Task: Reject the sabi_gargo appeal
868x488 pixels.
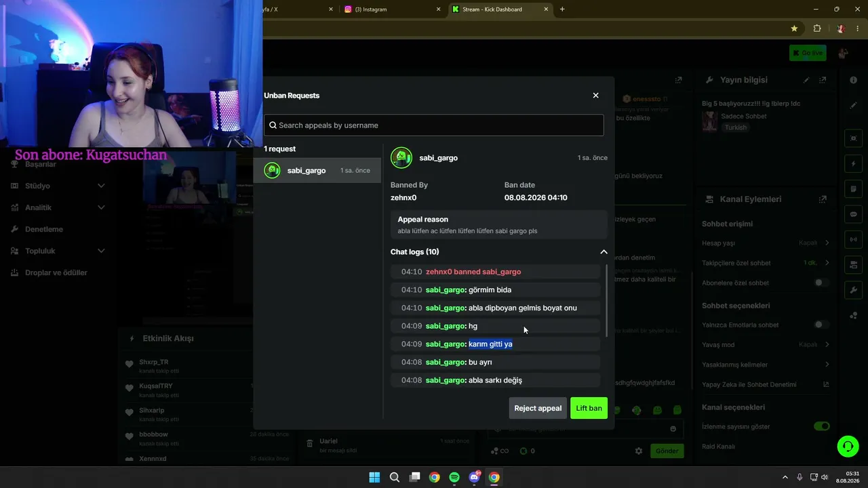Action: tap(538, 408)
